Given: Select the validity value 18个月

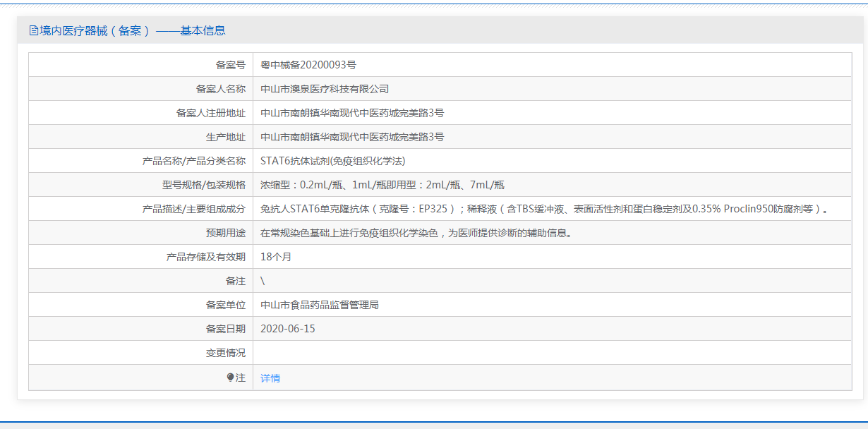Looking at the screenshot, I should click(276, 257).
